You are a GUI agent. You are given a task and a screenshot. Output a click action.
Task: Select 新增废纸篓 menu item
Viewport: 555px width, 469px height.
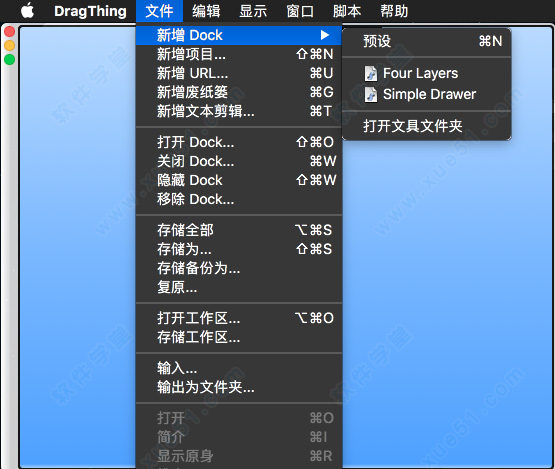[239, 92]
